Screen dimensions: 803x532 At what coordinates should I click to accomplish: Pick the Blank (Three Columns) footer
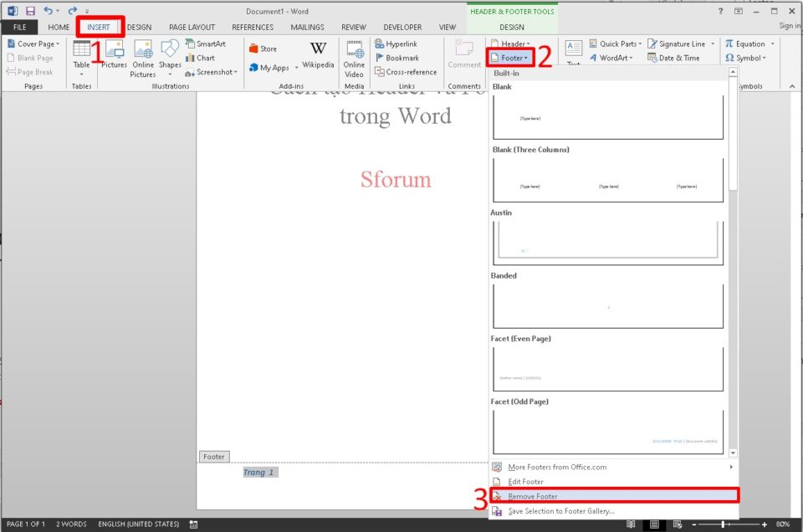[x=609, y=178]
